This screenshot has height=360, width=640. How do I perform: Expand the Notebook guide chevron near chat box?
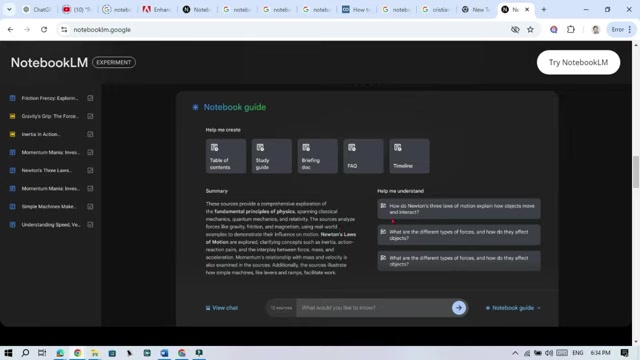tap(539, 308)
